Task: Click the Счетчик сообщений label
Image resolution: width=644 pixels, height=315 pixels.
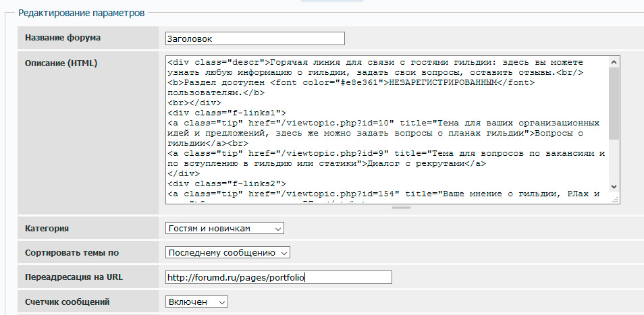Action: pos(67,302)
